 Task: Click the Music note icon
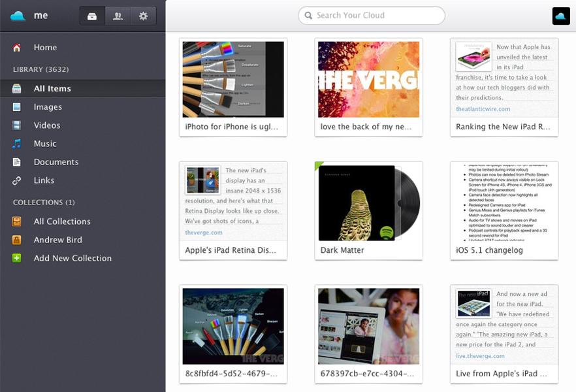pyautogui.click(x=16, y=144)
